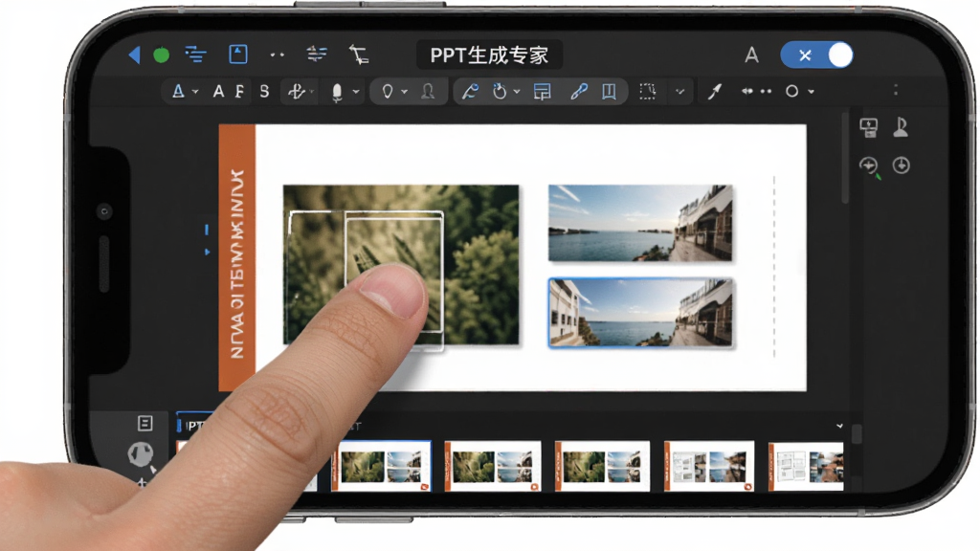Tap the arrow with dots icon

click(756, 91)
